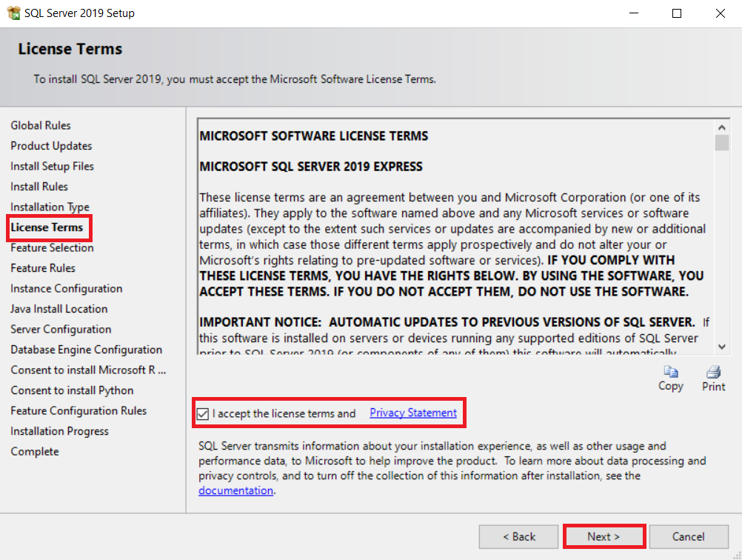Select Install Rules step in sidebar
Viewport: 742px width, 560px height.
39,187
